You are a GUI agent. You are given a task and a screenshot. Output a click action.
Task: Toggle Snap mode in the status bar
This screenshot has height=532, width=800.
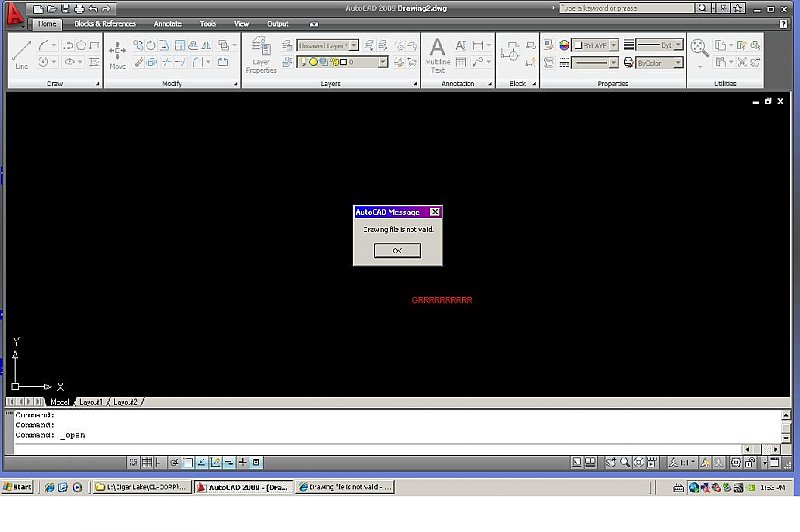point(133,463)
